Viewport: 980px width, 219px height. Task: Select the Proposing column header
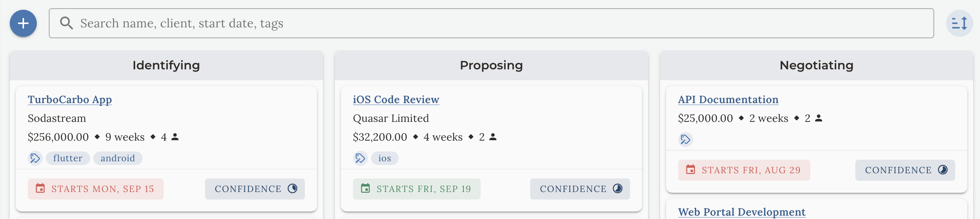491,65
